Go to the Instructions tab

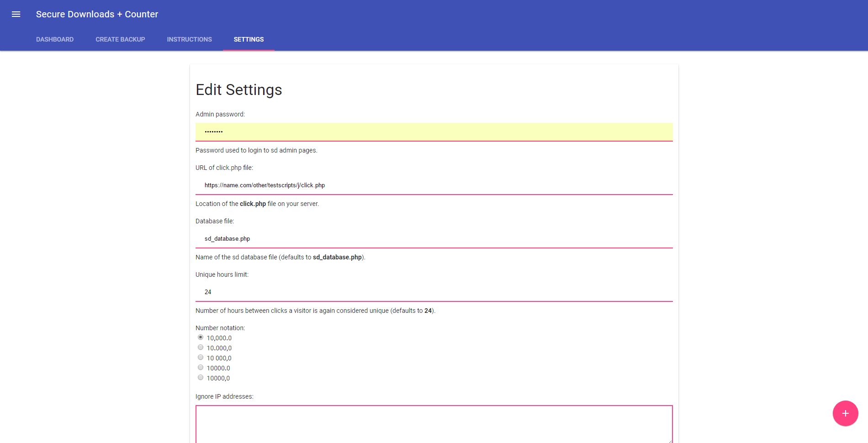(x=189, y=39)
